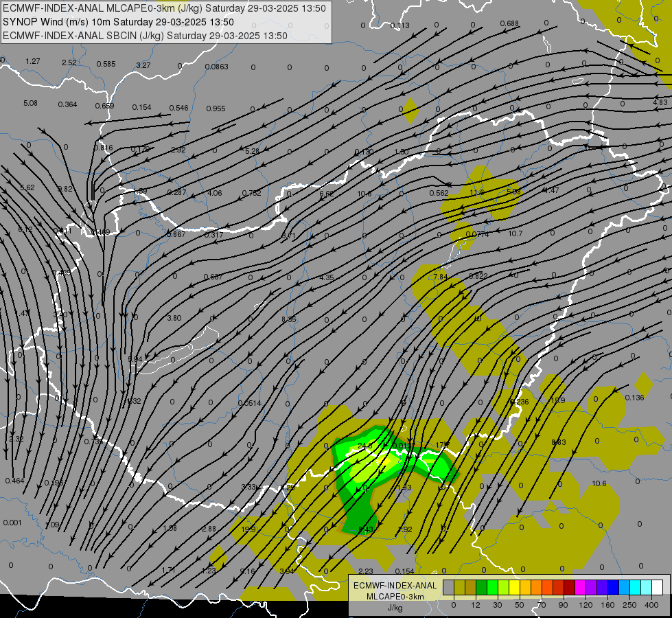The width and height of the screenshot is (672, 618).
Task: Click map value '7.84'
Action: (440, 277)
